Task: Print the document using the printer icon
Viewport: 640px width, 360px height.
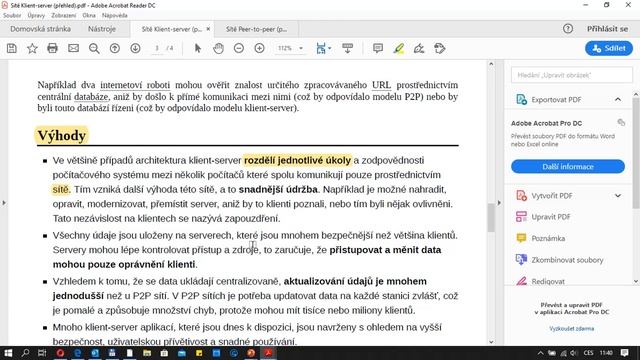Action: [52, 48]
